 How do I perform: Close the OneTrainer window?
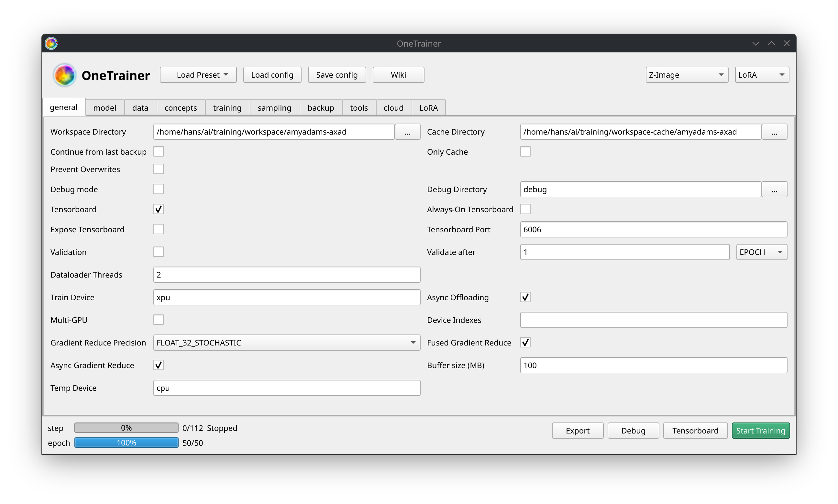pos(787,43)
